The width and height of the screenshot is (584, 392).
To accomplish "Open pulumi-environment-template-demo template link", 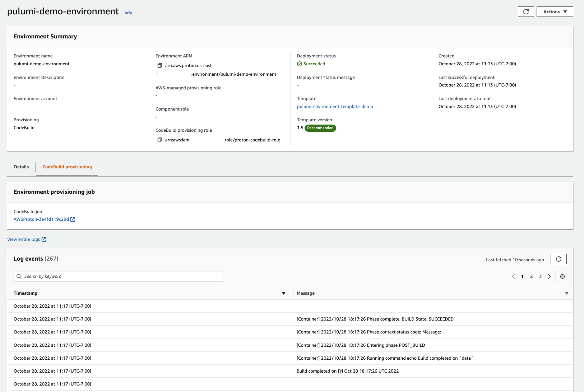I will point(335,107).
